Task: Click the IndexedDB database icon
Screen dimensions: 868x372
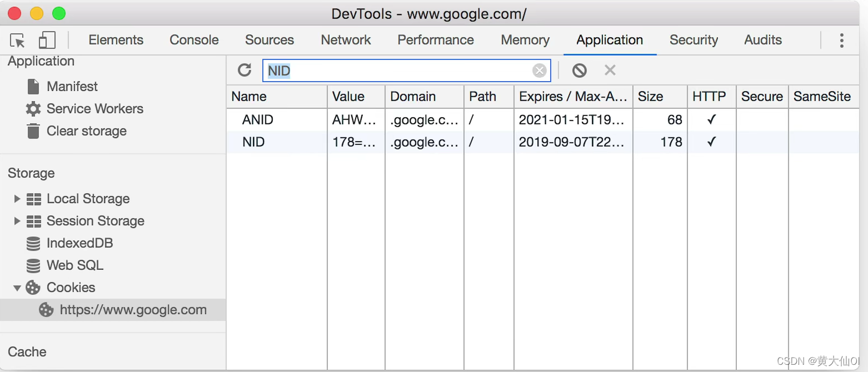Action: [x=33, y=243]
